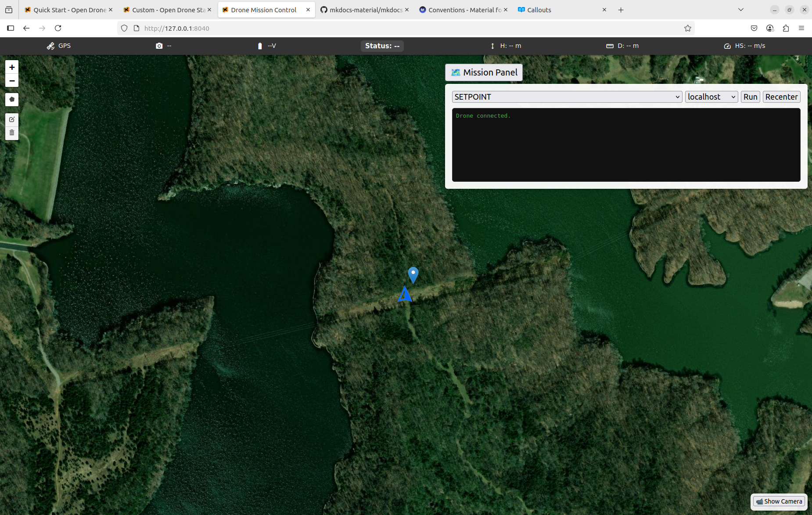Click the distance ruler icon
Image resolution: width=812 pixels, height=515 pixels.
[x=610, y=46]
